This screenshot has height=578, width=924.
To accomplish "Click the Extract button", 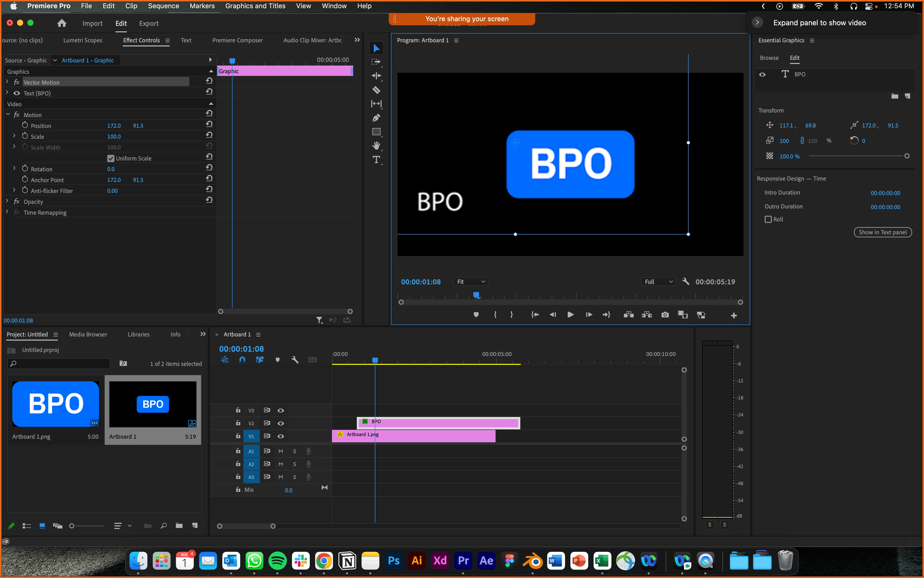I will pyautogui.click(x=647, y=315).
